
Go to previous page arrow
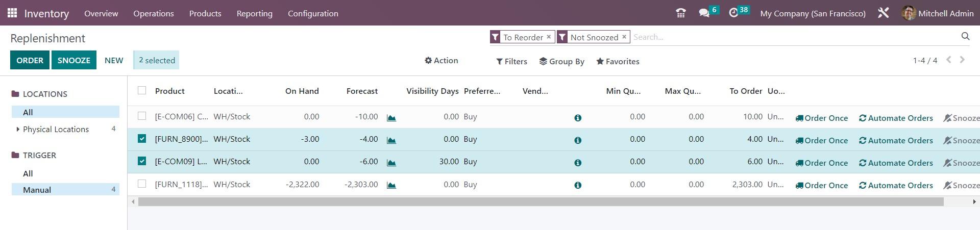pos(949,60)
